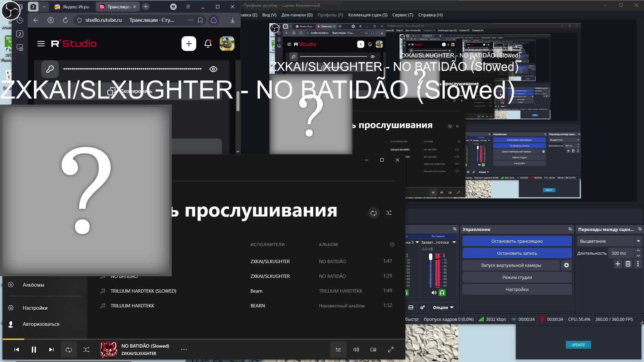Switch mixer layout with the layout icon
Screen dimensions: 644x362
click(411, 307)
